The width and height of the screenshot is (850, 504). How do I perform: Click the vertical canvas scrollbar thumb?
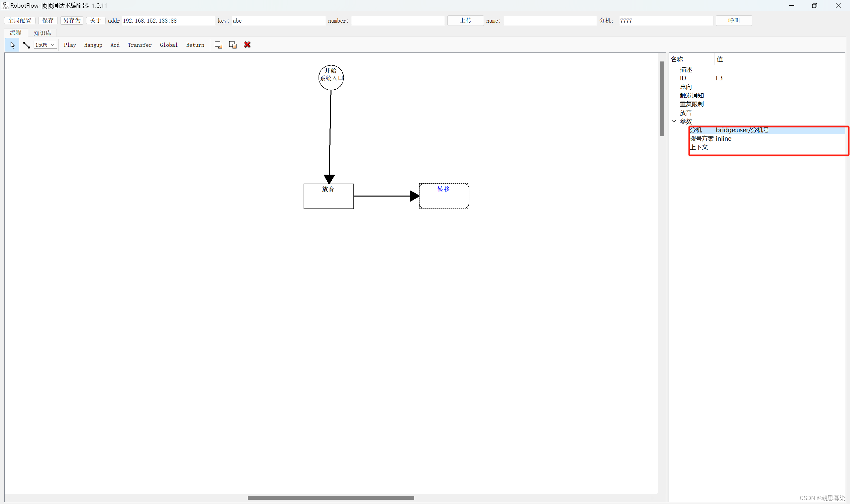[x=661, y=99]
